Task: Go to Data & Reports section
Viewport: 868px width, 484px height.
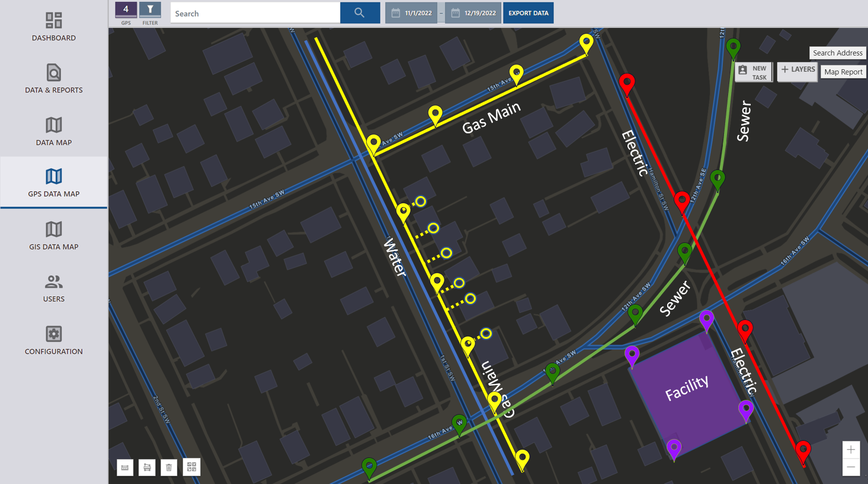Action: [53, 79]
